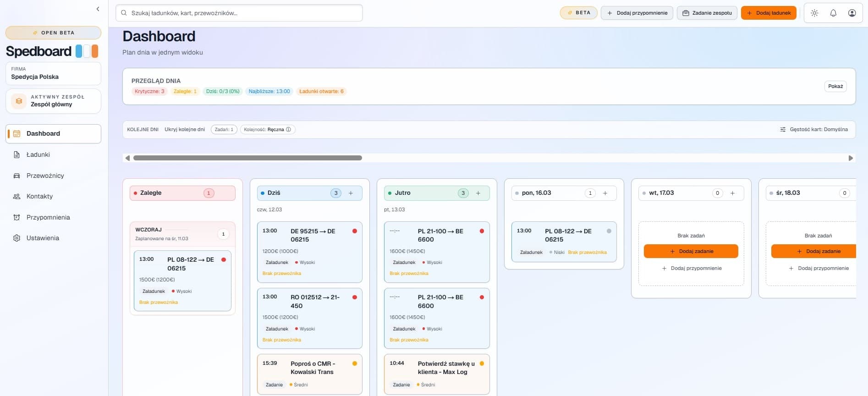Click the Dziś: 0/3 (0%) chip
Image resolution: width=868 pixels, height=396 pixels.
click(x=223, y=91)
